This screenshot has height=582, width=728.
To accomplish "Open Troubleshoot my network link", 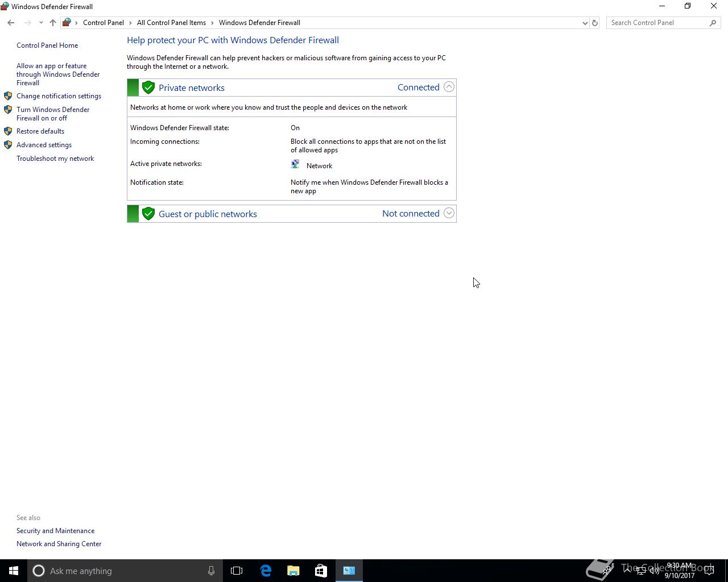I will tap(55, 159).
